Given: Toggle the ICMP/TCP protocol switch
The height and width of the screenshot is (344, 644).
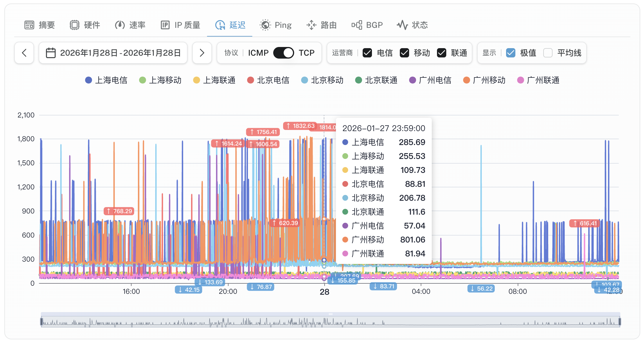Looking at the screenshot, I should coord(283,53).
